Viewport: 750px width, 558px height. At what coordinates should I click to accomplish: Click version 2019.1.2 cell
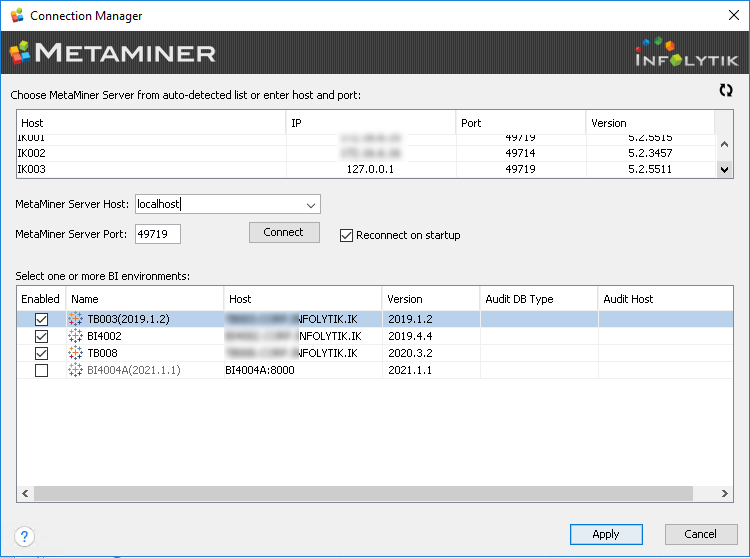click(x=410, y=319)
